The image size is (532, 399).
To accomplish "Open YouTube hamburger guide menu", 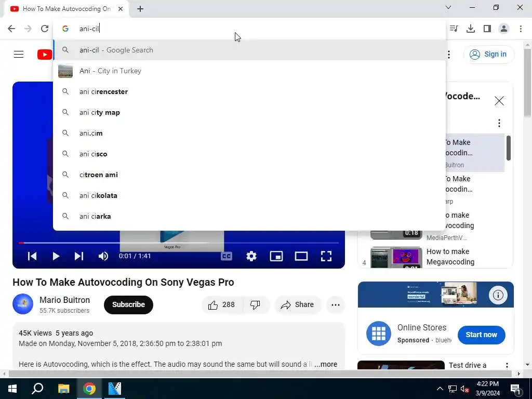I will pos(19,54).
